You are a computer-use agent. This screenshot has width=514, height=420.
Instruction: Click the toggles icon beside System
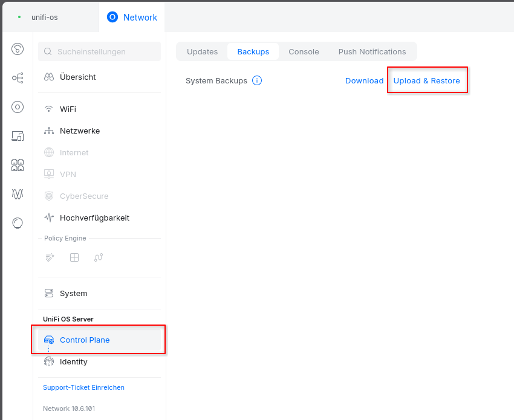[x=49, y=293]
